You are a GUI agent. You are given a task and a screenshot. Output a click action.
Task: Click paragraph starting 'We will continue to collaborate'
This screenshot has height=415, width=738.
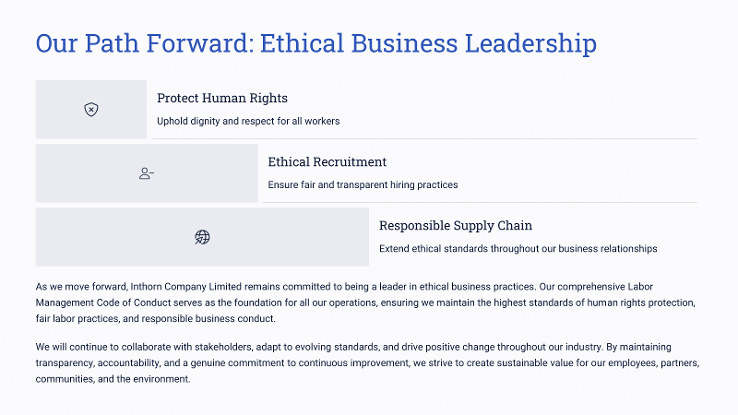368,363
